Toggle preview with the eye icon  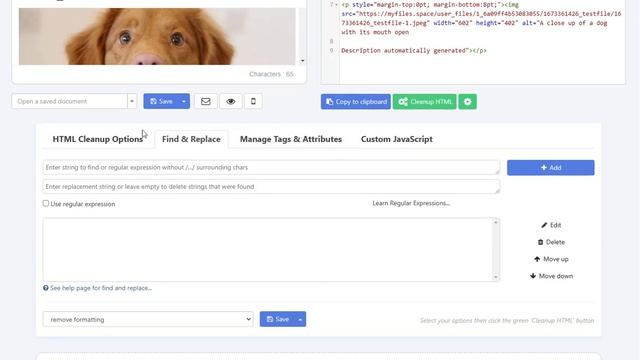(x=231, y=101)
